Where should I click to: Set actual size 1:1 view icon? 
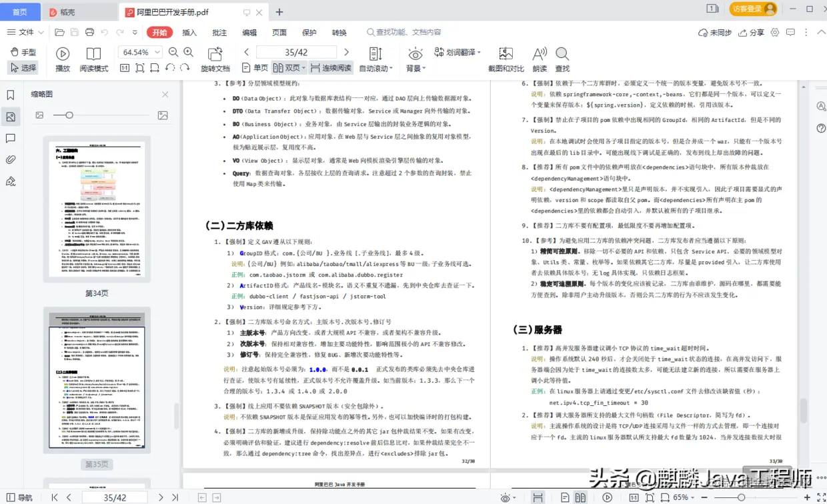coord(125,68)
